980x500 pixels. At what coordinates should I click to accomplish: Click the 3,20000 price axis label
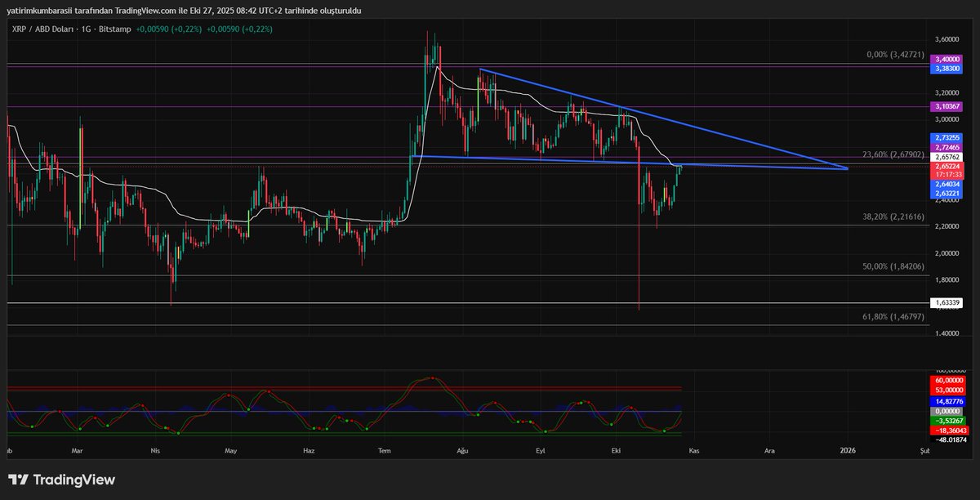pyautogui.click(x=948, y=92)
